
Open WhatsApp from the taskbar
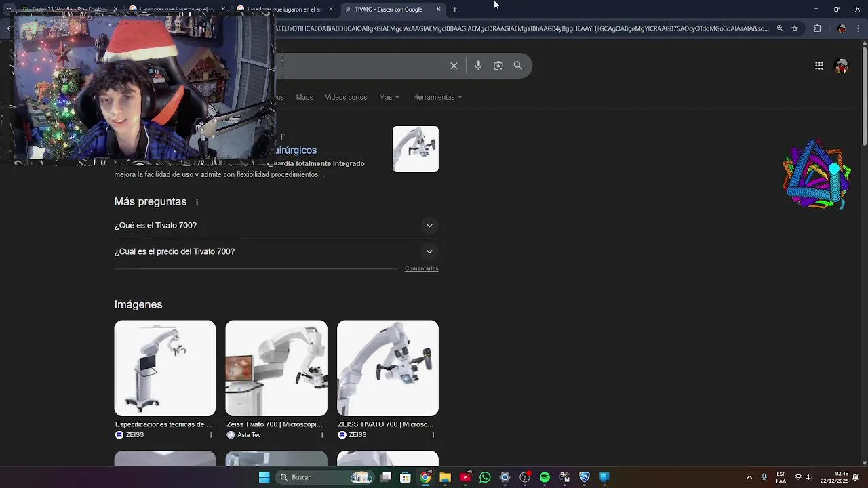pyautogui.click(x=485, y=477)
